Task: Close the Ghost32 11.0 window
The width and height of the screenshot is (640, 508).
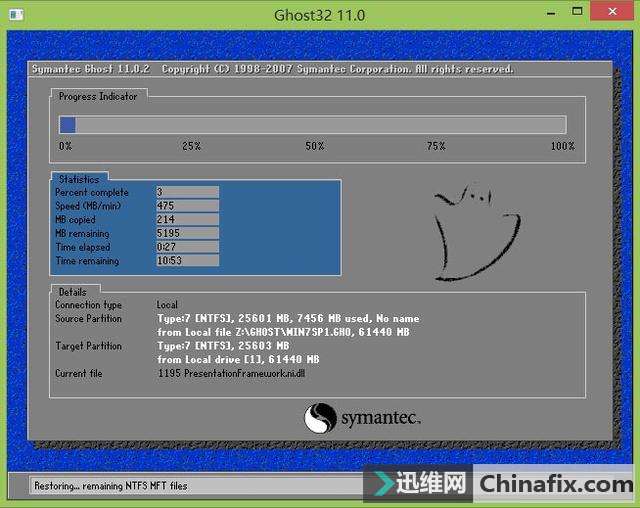Action: [612, 11]
